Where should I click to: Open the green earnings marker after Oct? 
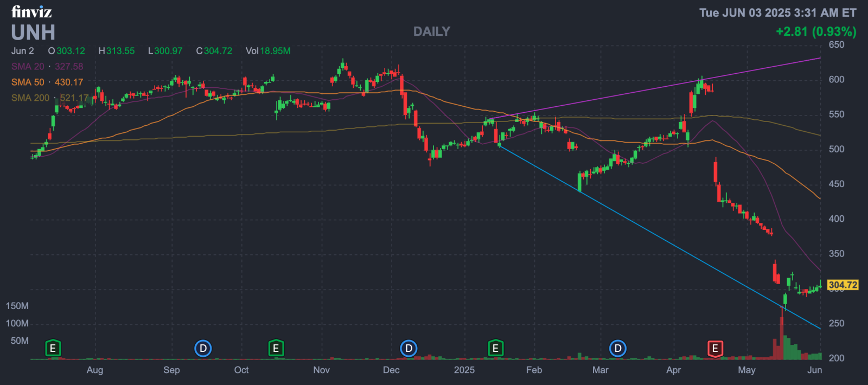tap(276, 348)
